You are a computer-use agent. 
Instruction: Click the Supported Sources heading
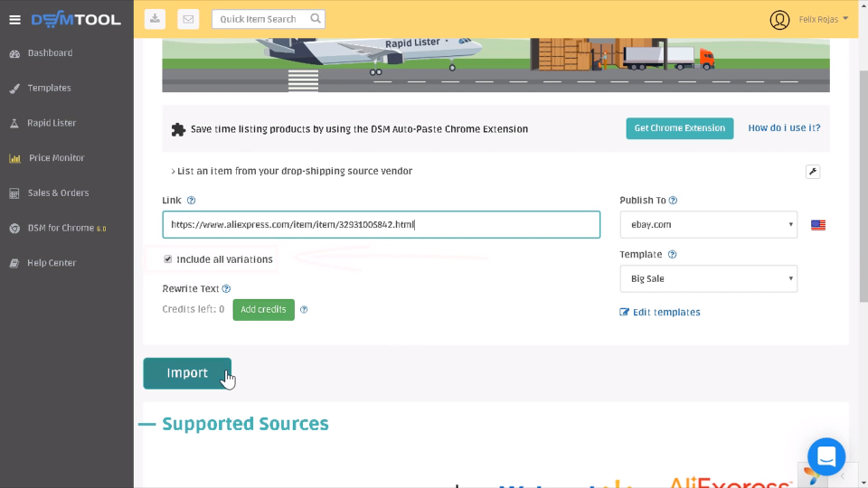coord(245,424)
